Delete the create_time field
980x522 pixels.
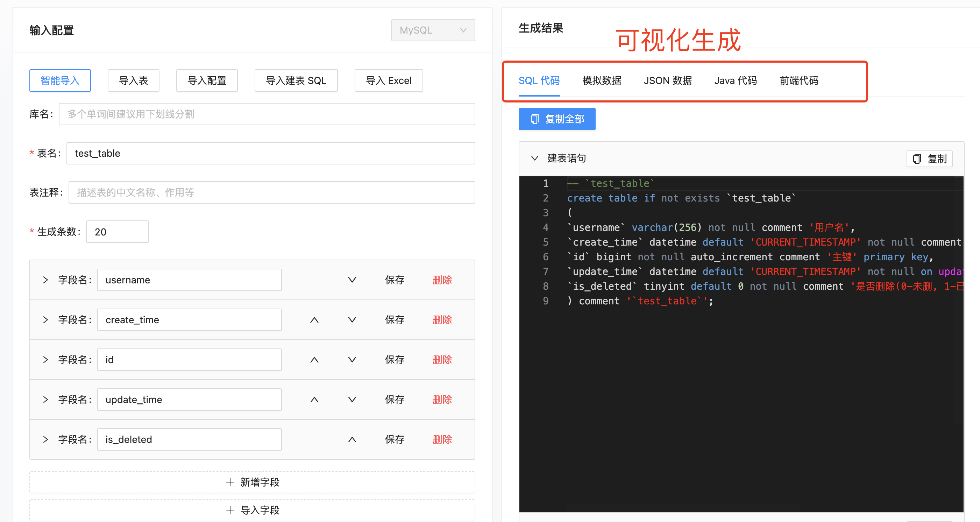pos(442,320)
